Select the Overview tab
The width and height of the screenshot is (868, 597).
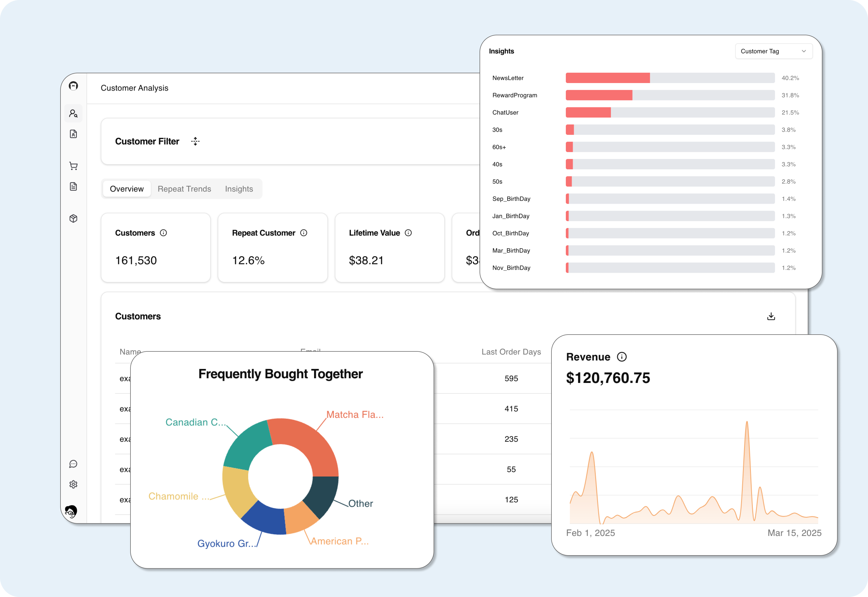(126, 189)
